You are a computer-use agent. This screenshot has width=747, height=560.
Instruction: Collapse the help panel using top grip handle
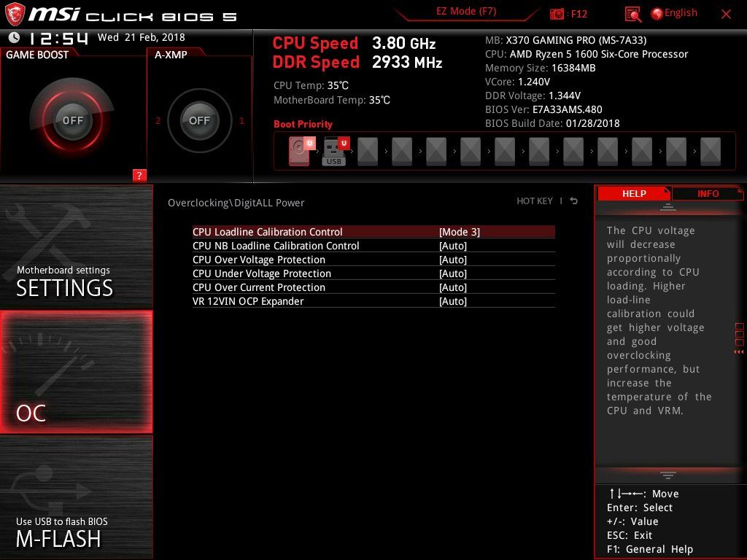tap(668, 207)
